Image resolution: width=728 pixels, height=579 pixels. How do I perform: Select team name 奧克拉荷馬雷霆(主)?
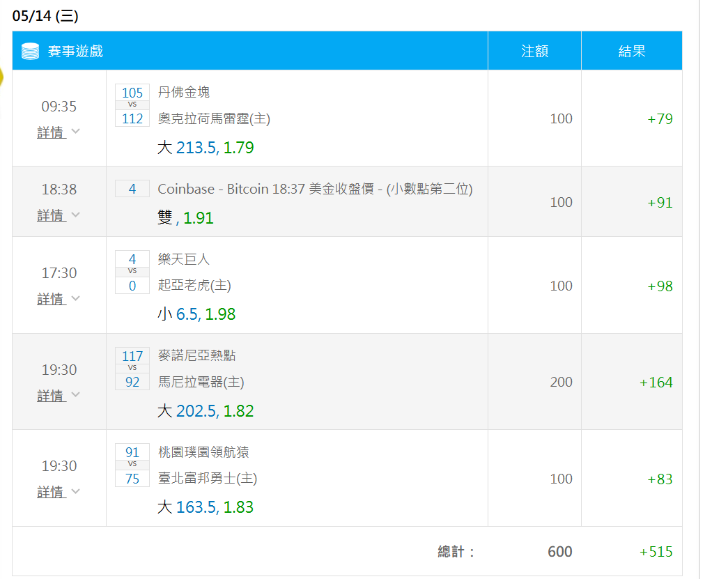[x=214, y=119]
